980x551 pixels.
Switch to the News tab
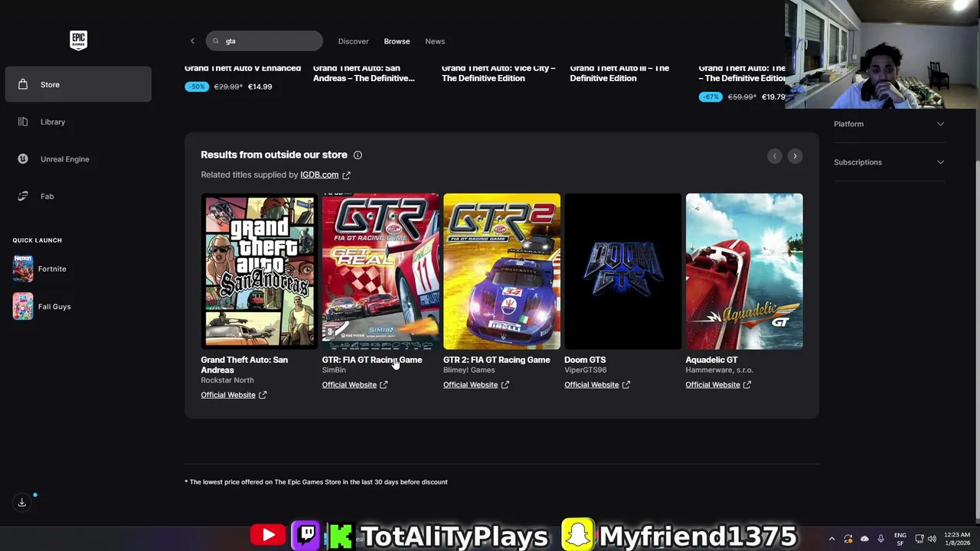click(x=435, y=41)
